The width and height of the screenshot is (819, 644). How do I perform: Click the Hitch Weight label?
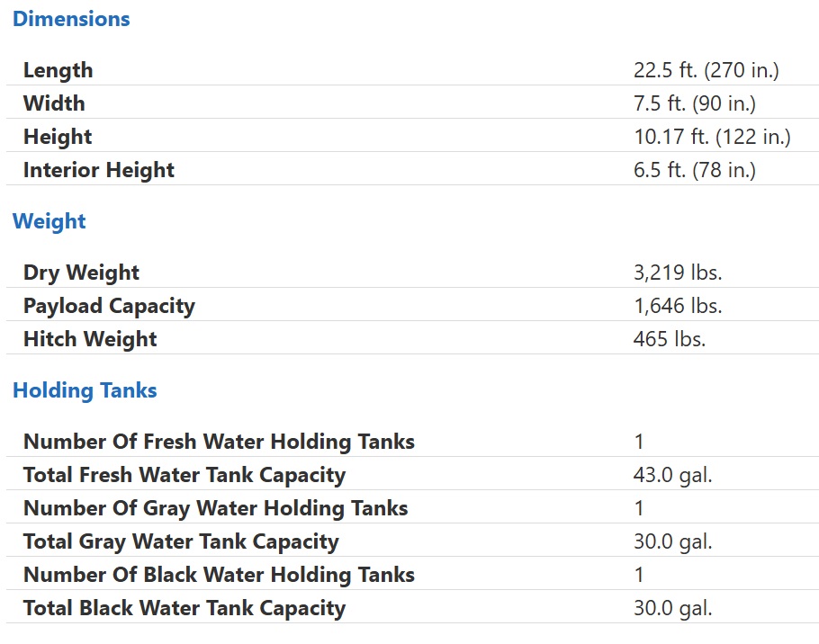click(90, 339)
